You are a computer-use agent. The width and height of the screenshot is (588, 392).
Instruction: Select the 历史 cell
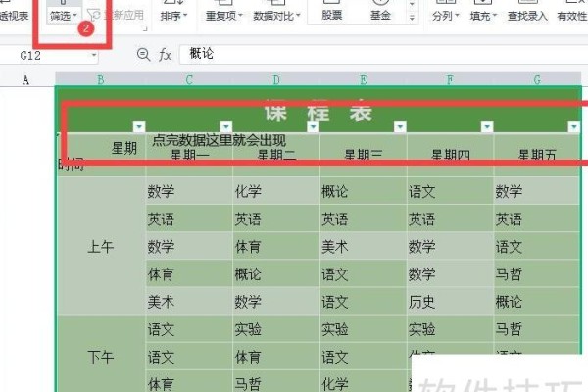tap(450, 301)
